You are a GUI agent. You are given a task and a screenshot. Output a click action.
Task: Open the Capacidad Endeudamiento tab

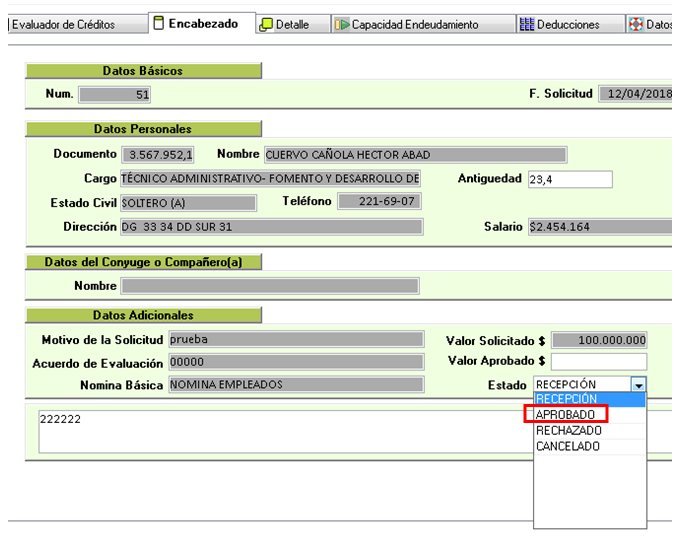[x=414, y=24]
